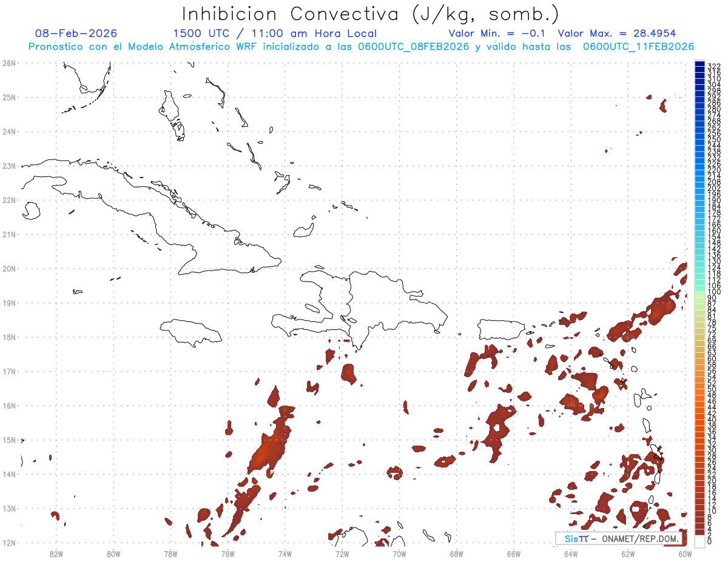Click the 17N latitude label
This screenshot has height=562, width=728.
coord(8,371)
